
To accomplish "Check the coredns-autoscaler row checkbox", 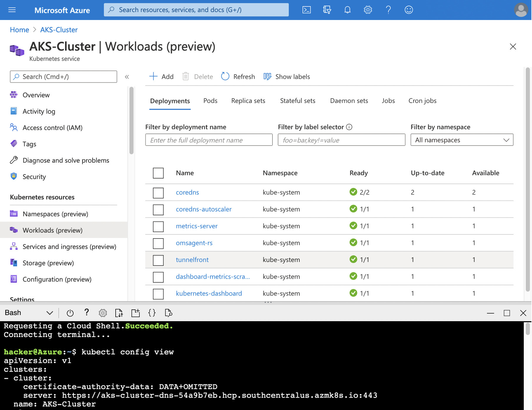I will point(158,210).
